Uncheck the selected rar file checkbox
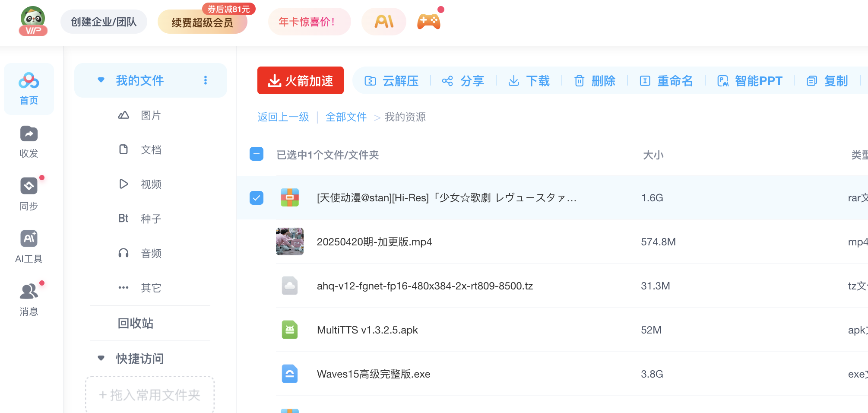The width and height of the screenshot is (868, 413). tap(257, 198)
